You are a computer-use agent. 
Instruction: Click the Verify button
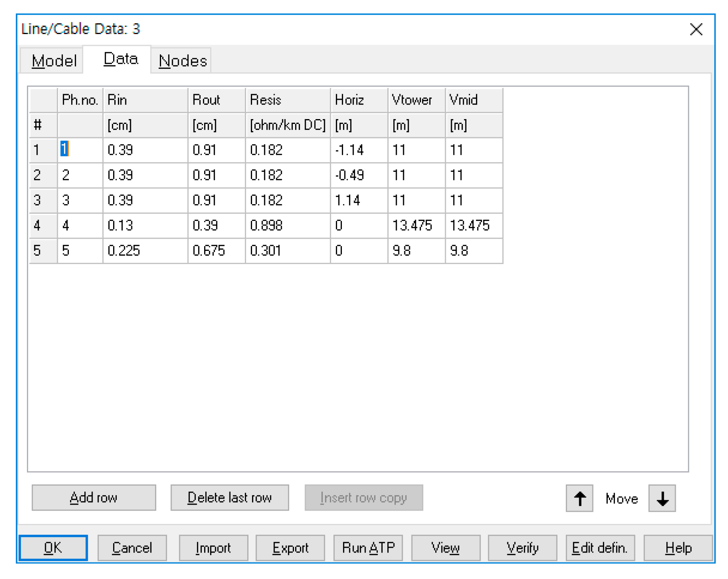click(522, 548)
